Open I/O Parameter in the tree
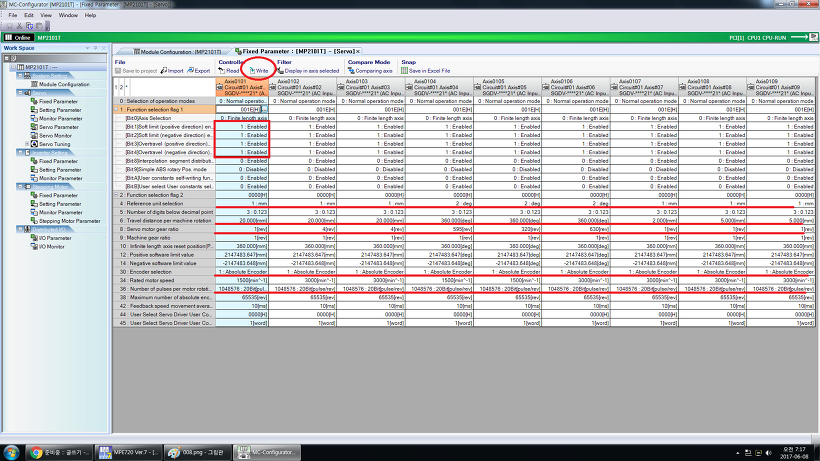The height and width of the screenshot is (461, 820). click(x=55, y=238)
